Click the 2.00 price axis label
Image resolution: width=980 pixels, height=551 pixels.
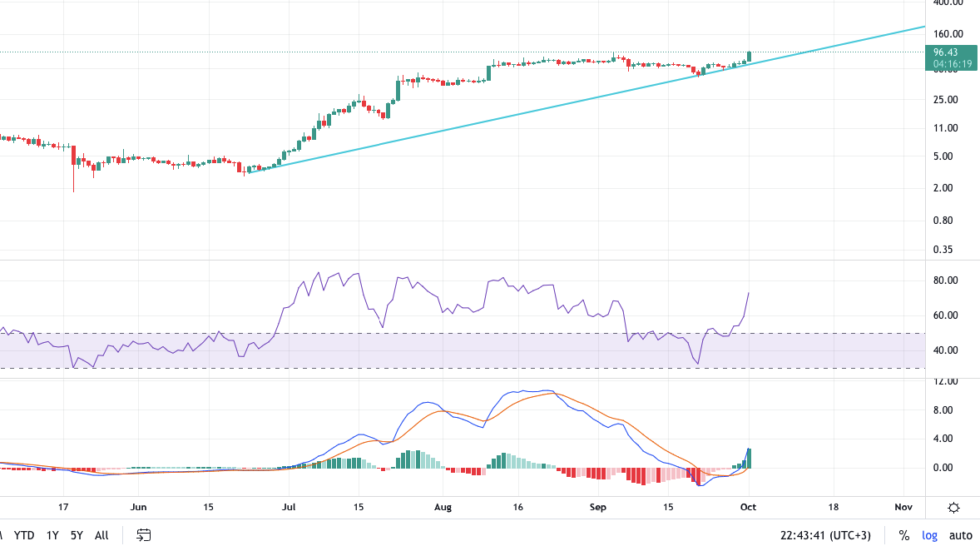coord(943,187)
